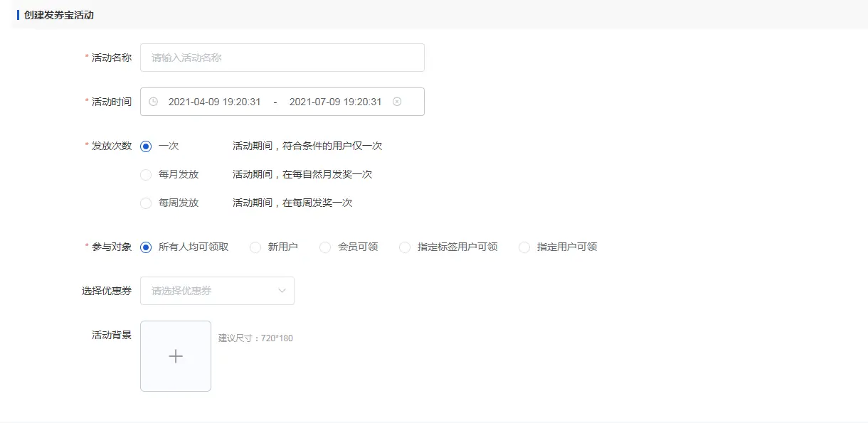Viewport: 868px width, 423px height.
Task: Click the text 活动期间，在每自然月发奖一次
Action: coord(302,174)
